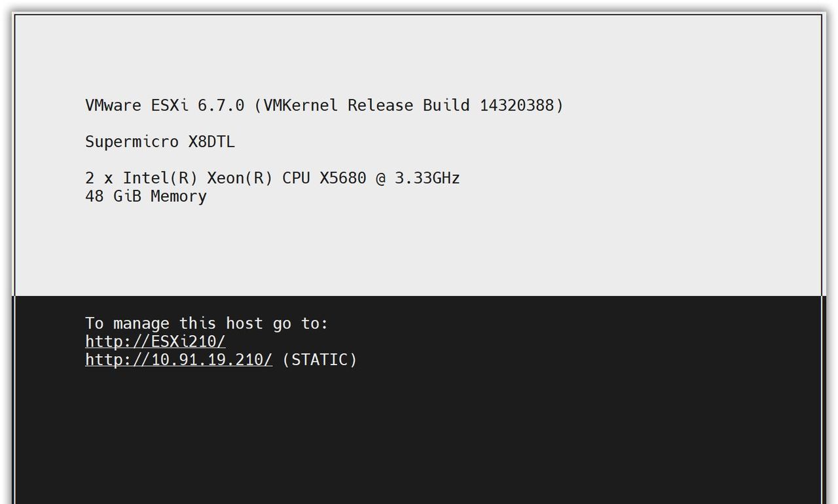This screenshot has width=838, height=504.
Task: Click the 10.91.19.210 IP in the link
Action: coord(207,359)
